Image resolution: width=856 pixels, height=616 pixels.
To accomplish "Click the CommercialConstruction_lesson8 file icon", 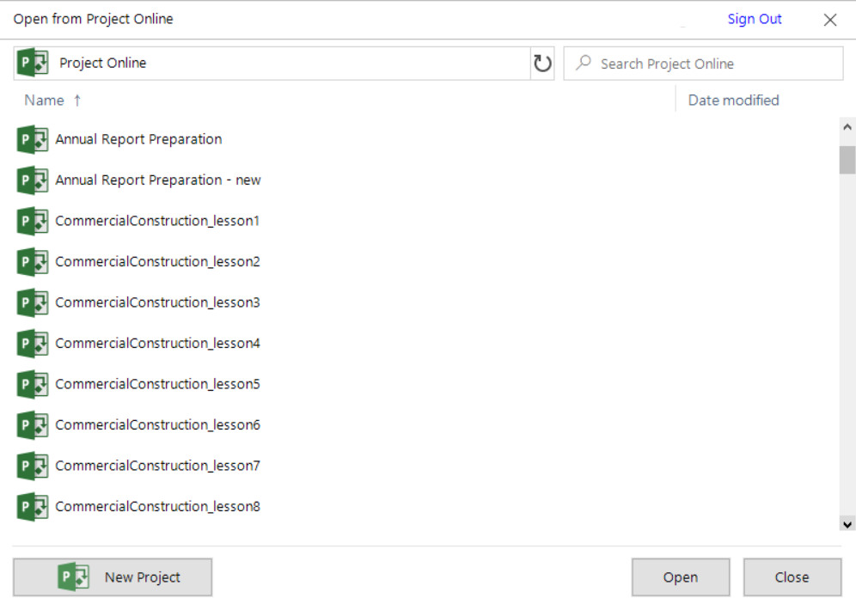I will (x=32, y=507).
